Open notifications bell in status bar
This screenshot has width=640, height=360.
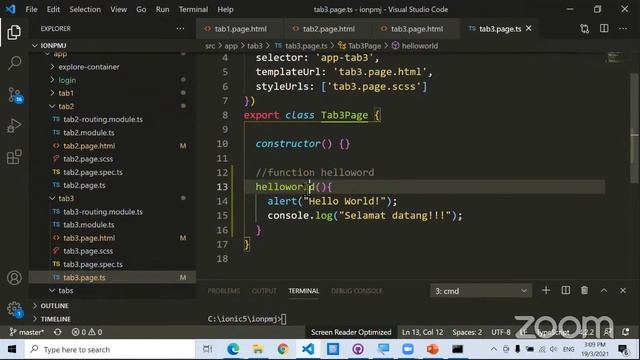click(625, 332)
